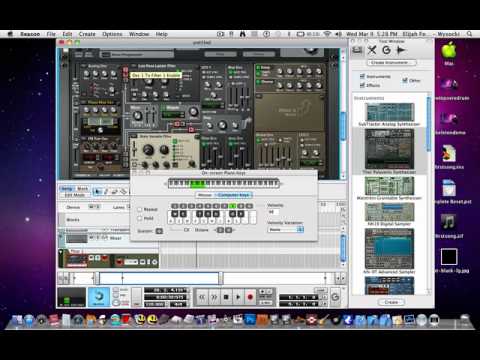Click the red Record transport button

click(x=250, y=297)
